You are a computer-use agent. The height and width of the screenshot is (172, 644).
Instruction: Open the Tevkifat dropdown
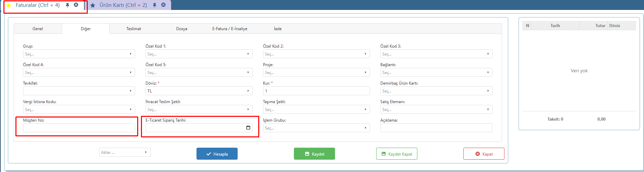[x=79, y=91]
